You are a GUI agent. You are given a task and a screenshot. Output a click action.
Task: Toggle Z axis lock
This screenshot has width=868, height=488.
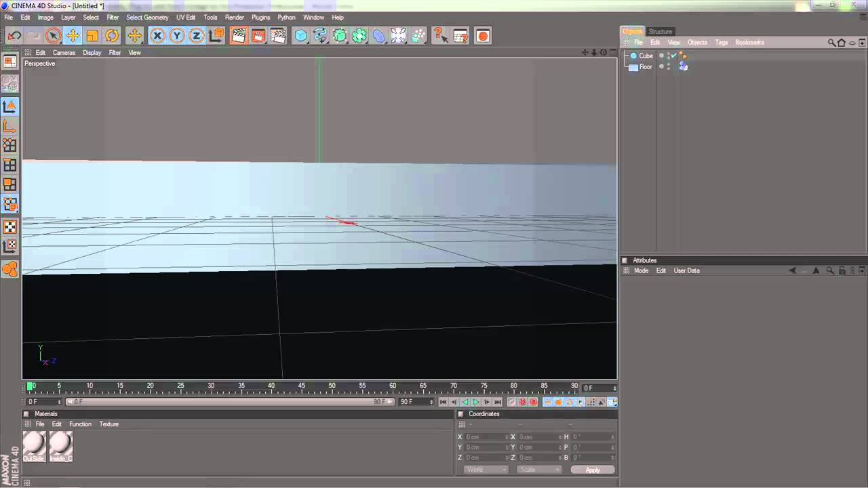coord(197,36)
